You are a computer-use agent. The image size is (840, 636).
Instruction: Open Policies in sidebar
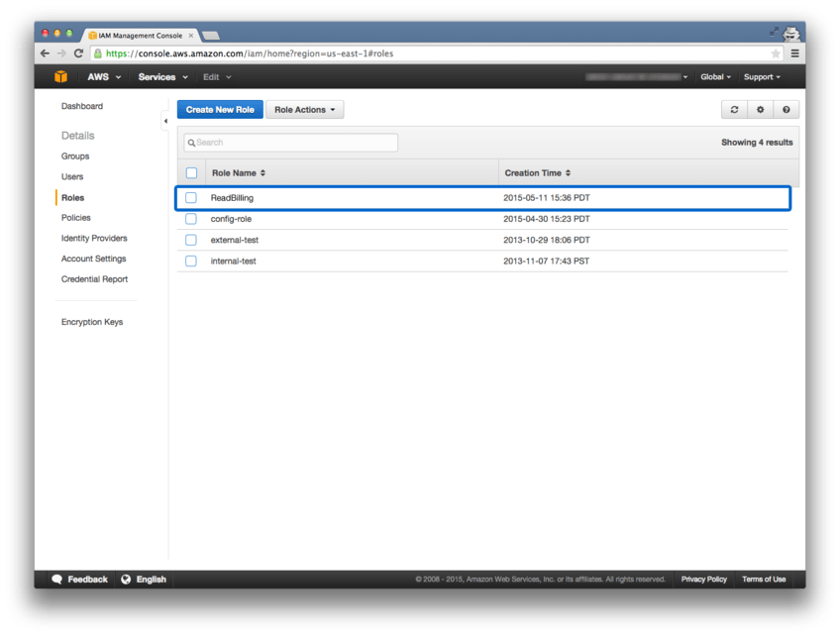(x=75, y=218)
